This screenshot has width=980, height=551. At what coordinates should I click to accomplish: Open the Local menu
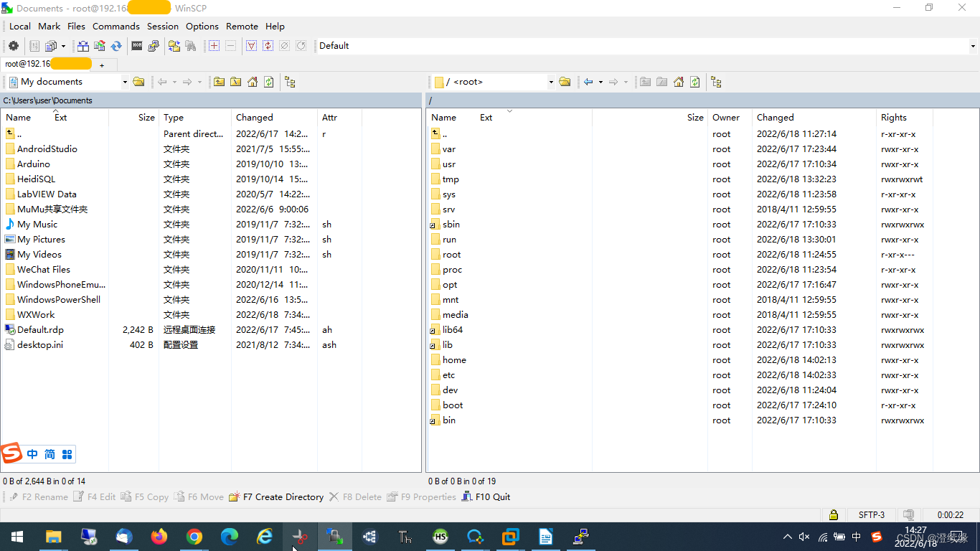pos(20,27)
